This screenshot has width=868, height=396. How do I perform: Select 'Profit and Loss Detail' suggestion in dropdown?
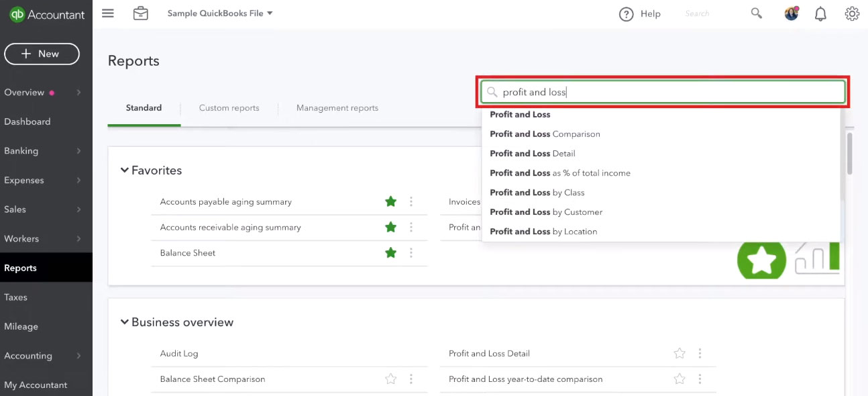click(533, 154)
